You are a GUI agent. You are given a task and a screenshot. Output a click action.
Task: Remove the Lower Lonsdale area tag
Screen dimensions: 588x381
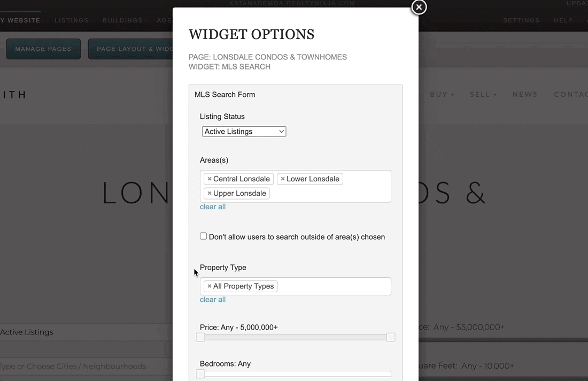pyautogui.click(x=283, y=179)
